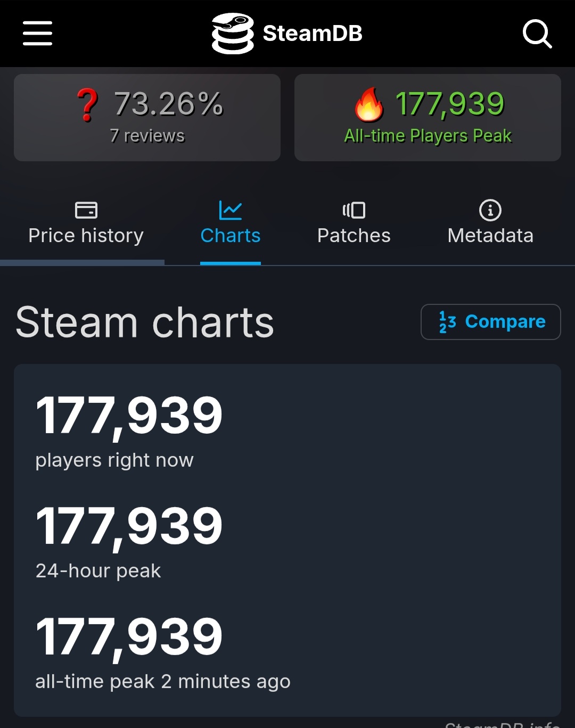Screen dimensions: 575x728
Task: Click the Price history card icon
Action: tap(86, 210)
